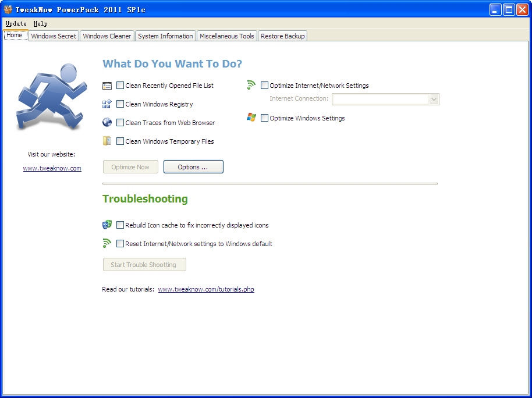Click the temporary files folder icon
This screenshot has height=398, width=532.
click(107, 141)
